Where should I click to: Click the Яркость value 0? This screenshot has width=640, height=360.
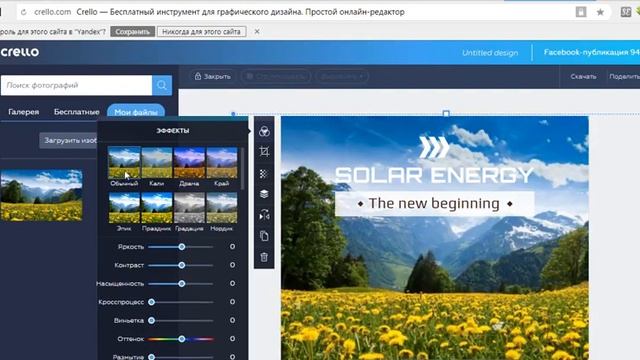coord(232,247)
